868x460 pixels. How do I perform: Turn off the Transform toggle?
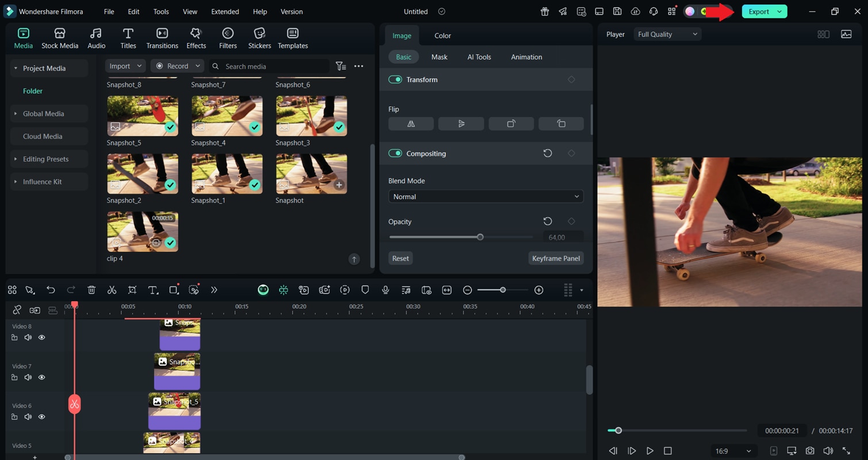tap(395, 79)
